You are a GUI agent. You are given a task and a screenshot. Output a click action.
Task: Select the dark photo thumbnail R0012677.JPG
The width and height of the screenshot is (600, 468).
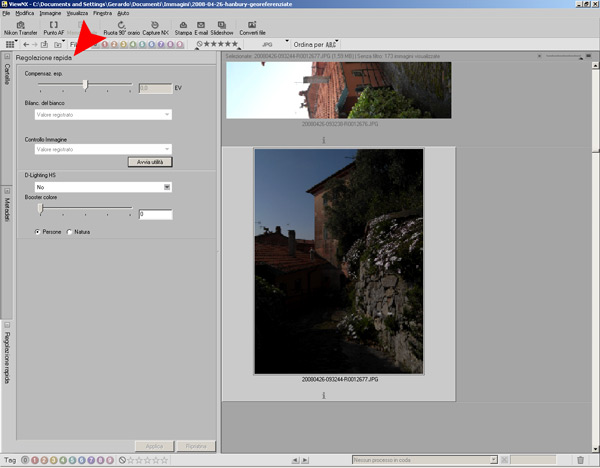(x=339, y=261)
